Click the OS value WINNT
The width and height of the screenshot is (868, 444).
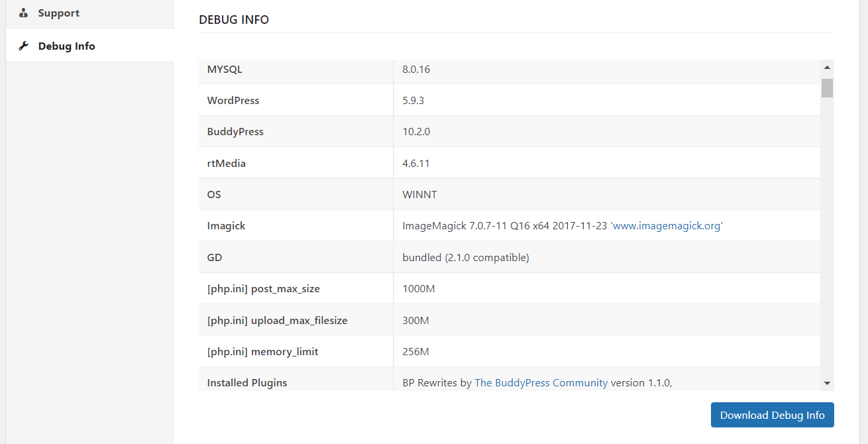pos(419,195)
